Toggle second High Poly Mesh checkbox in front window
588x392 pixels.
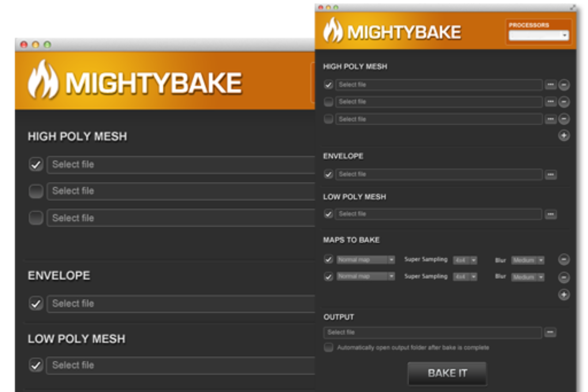[329, 102]
